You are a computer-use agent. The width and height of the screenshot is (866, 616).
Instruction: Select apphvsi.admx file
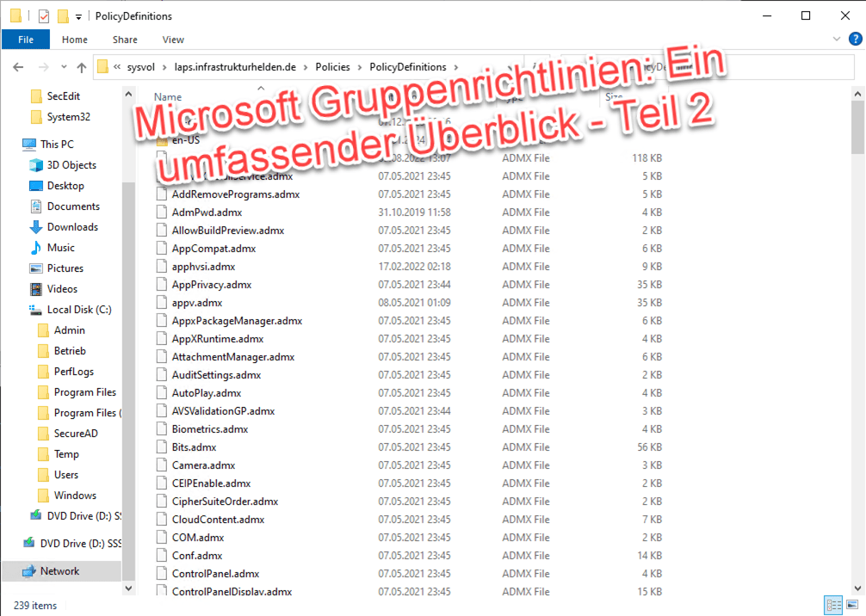[x=203, y=267]
